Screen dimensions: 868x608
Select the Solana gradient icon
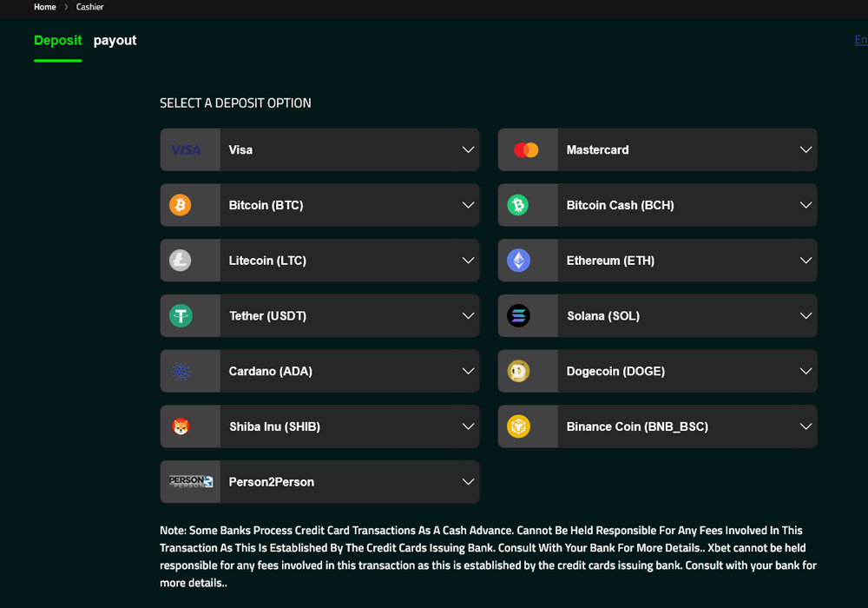(x=518, y=315)
